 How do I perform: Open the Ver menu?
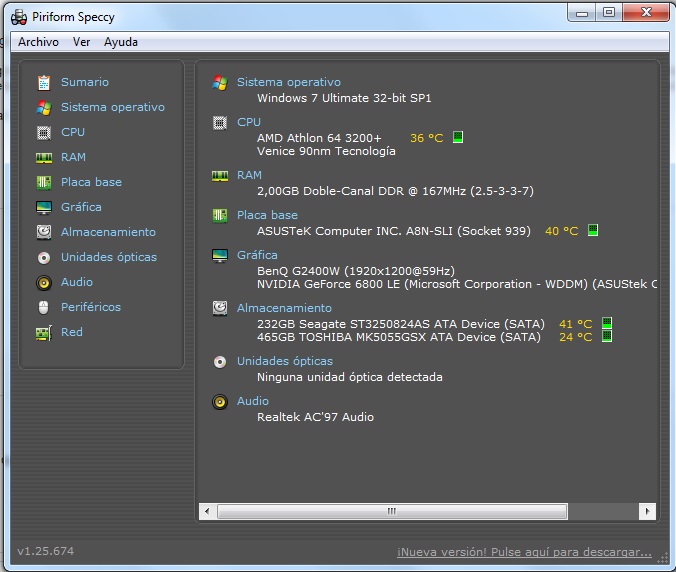point(81,42)
